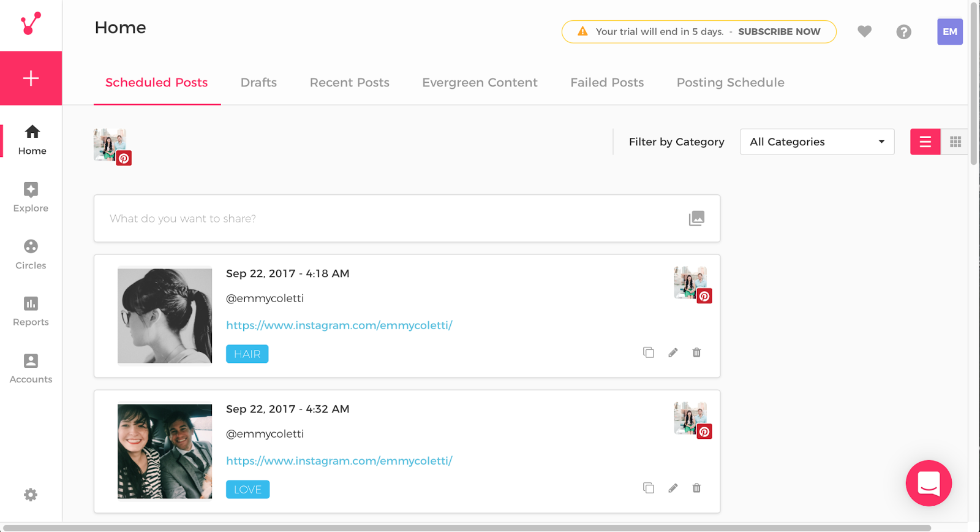Open the EM profile avatar menu
Viewport: 980px width, 532px height.
pyautogui.click(x=950, y=32)
